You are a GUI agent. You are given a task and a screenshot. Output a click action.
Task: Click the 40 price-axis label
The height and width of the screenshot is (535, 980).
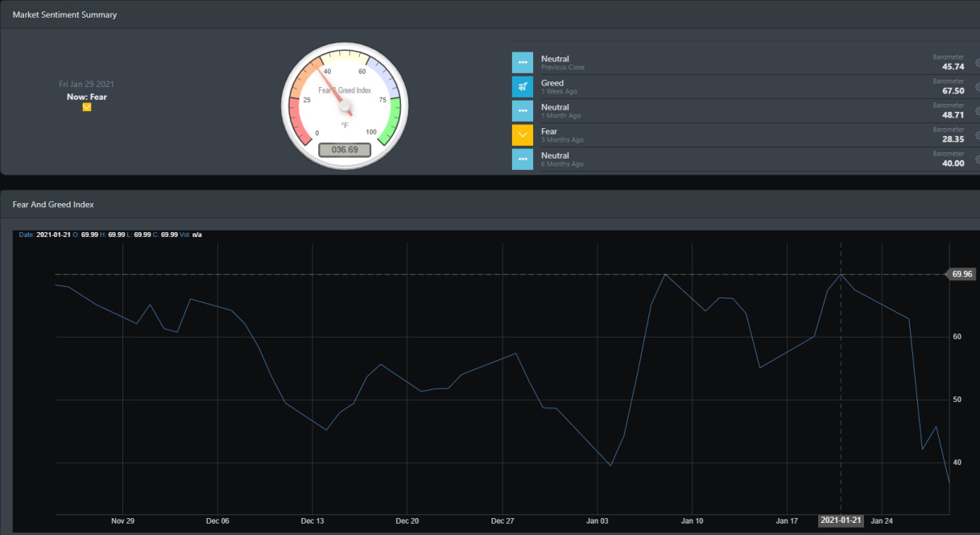(x=957, y=462)
